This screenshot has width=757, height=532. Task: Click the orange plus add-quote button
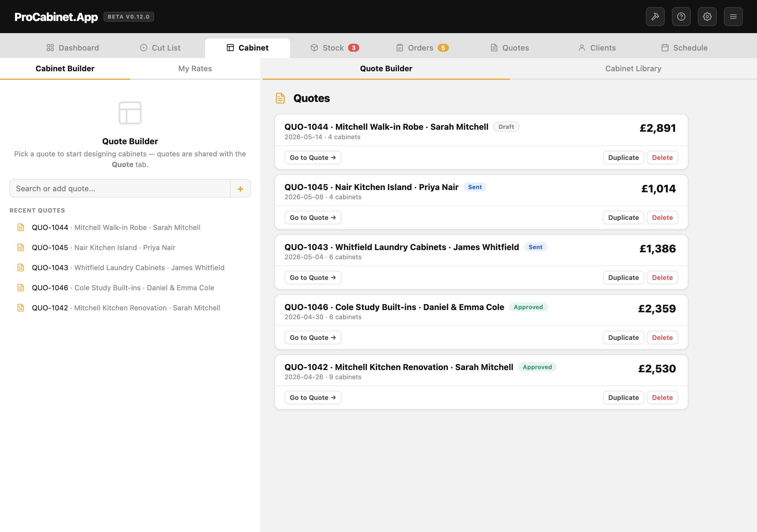tap(240, 189)
